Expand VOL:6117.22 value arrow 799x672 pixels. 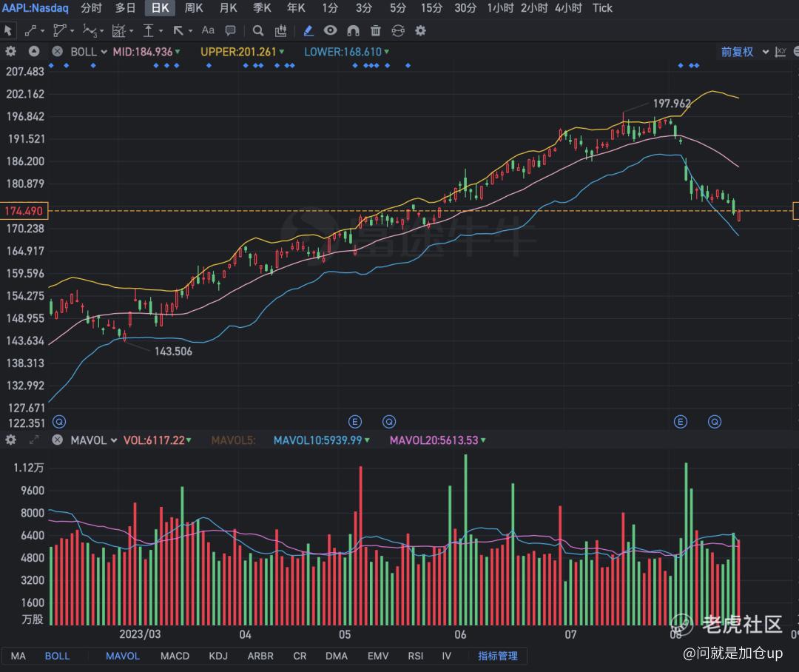pyautogui.click(x=189, y=440)
